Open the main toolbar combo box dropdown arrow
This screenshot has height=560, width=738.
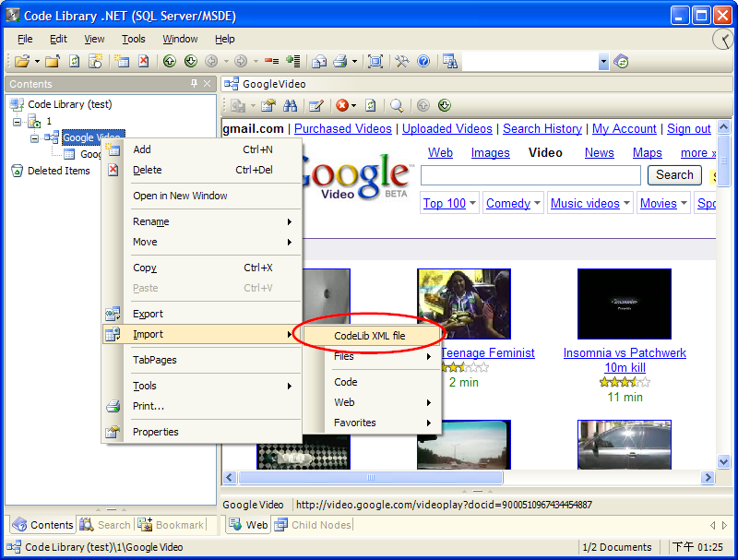[x=603, y=62]
